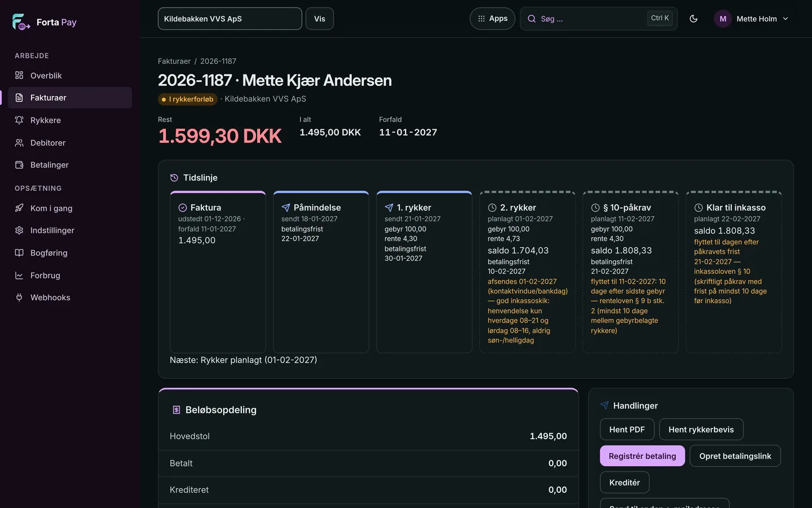Image resolution: width=812 pixels, height=508 pixels.
Task: Click Hent PDF button
Action: click(x=627, y=430)
